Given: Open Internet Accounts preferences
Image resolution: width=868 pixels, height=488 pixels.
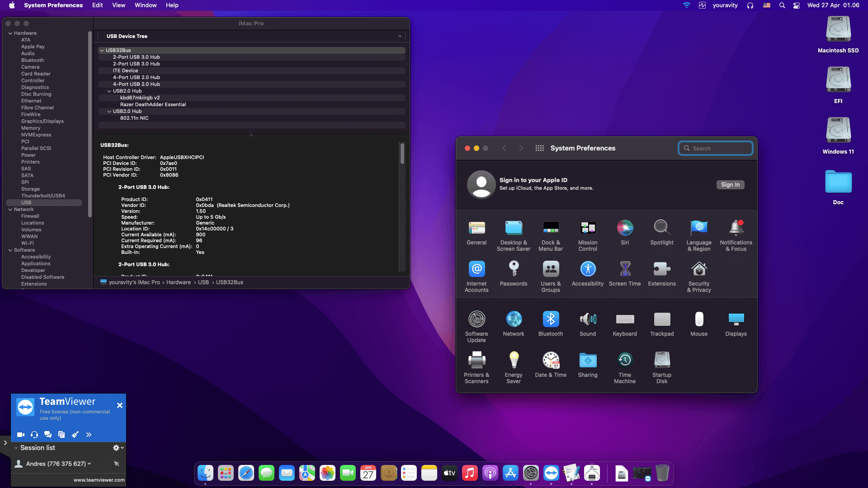Looking at the screenshot, I should pyautogui.click(x=476, y=277).
